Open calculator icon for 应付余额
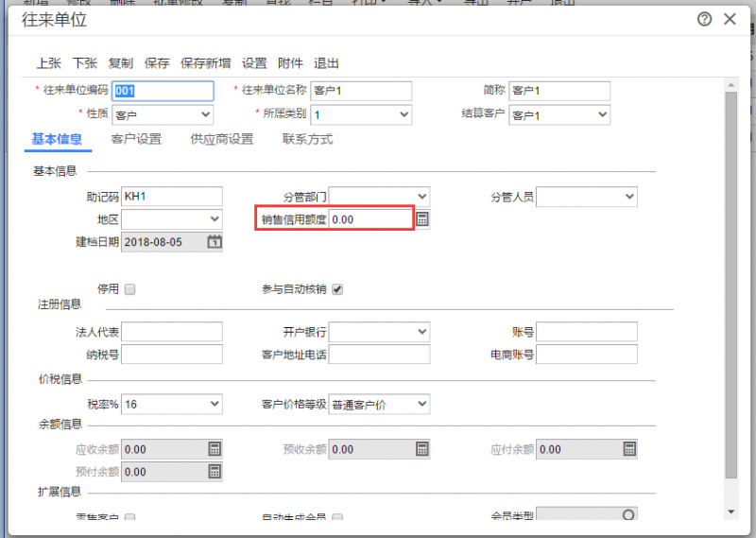The height and width of the screenshot is (538, 756). click(629, 449)
